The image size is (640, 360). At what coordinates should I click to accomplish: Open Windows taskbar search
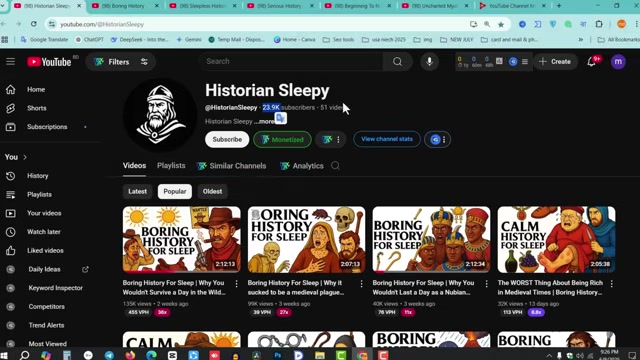pyautogui.click(x=24, y=355)
